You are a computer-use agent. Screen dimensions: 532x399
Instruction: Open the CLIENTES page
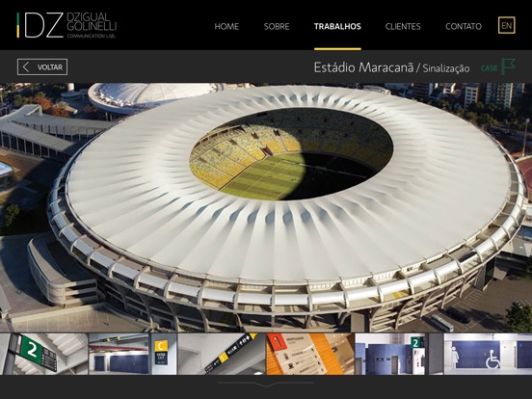[x=403, y=26]
